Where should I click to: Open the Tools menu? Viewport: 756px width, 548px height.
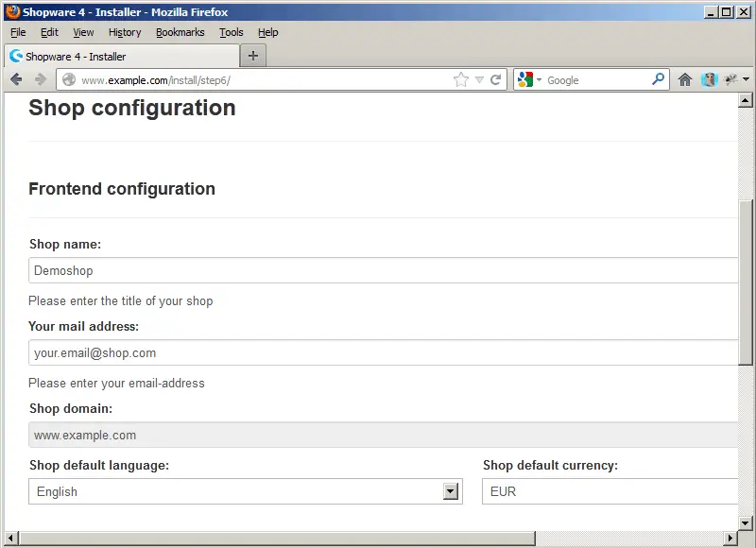click(x=231, y=32)
